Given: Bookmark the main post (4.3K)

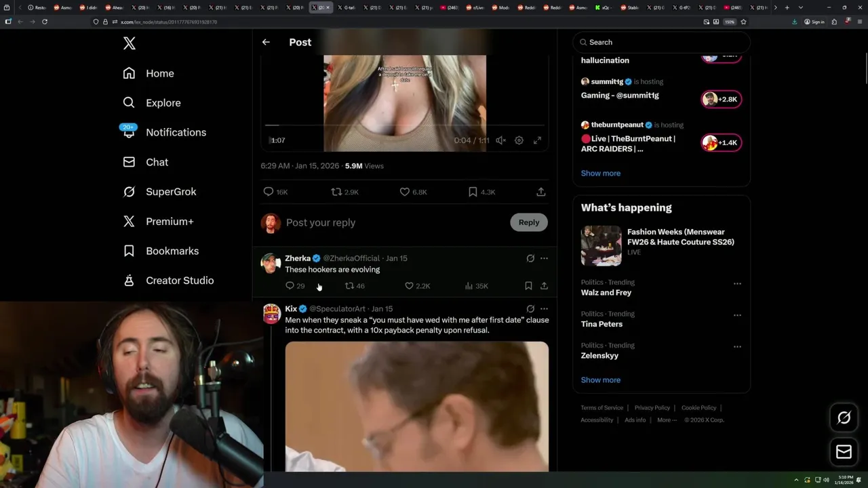Looking at the screenshot, I should pos(481,192).
